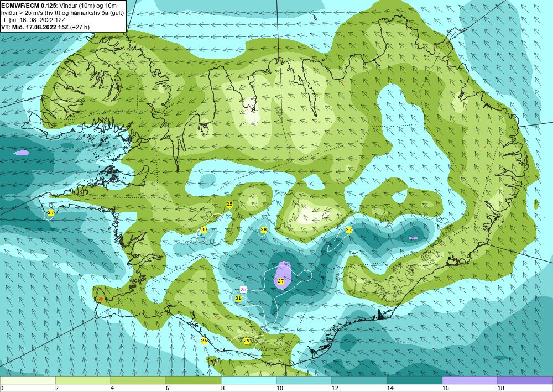This screenshot has width=553, height=392.
Task: Click the yellow gust label 25
Action: click(229, 204)
